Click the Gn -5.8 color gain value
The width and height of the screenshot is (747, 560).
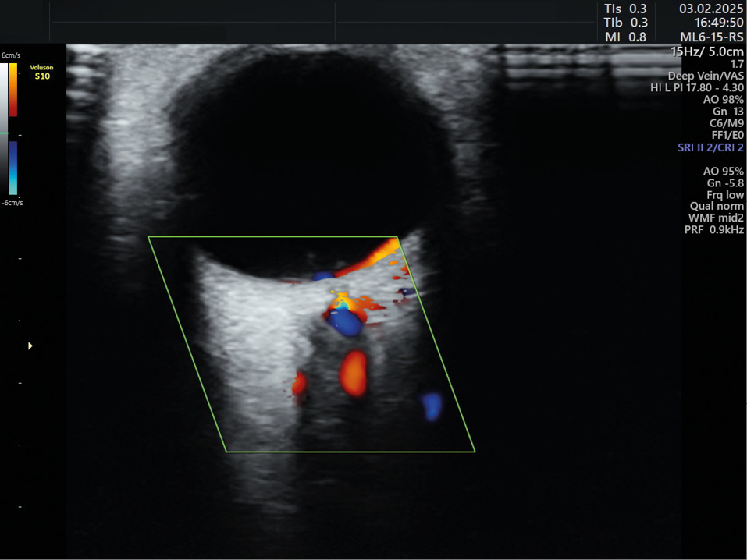click(725, 183)
